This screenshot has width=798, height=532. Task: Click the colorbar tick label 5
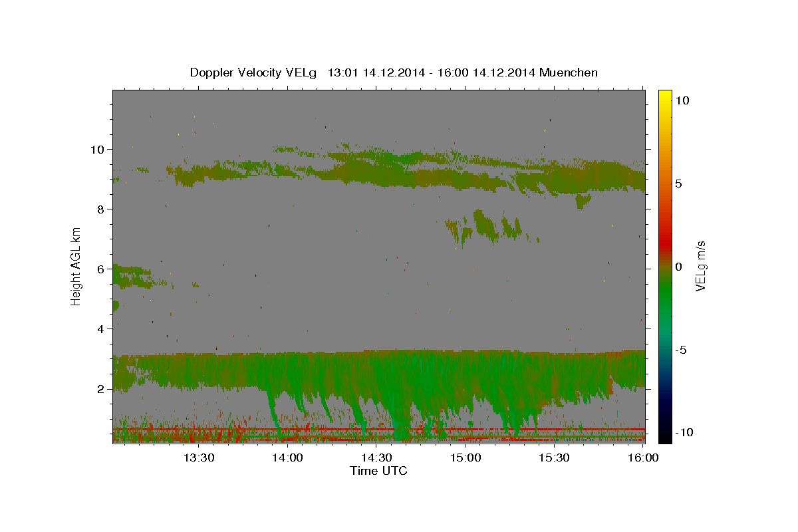pyautogui.click(x=678, y=183)
